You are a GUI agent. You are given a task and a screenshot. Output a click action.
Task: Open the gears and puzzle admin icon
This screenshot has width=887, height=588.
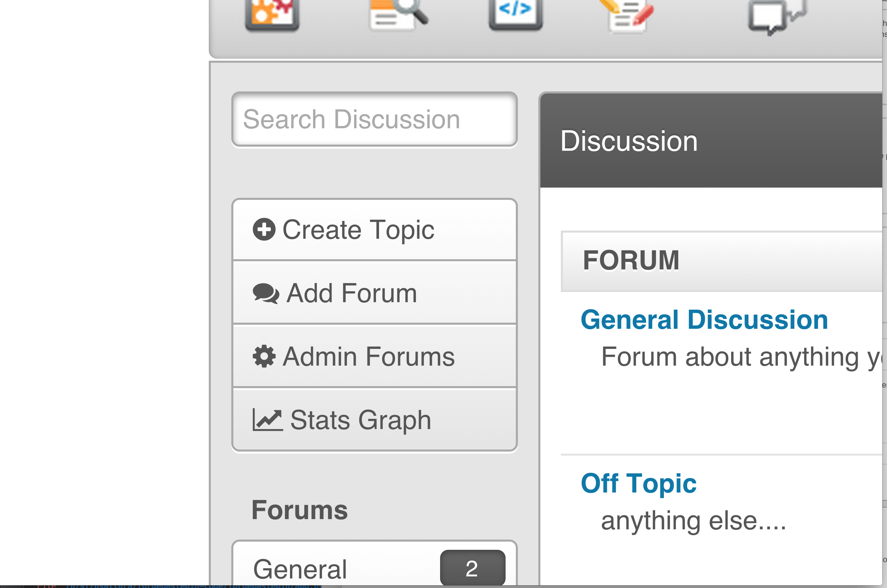click(272, 14)
